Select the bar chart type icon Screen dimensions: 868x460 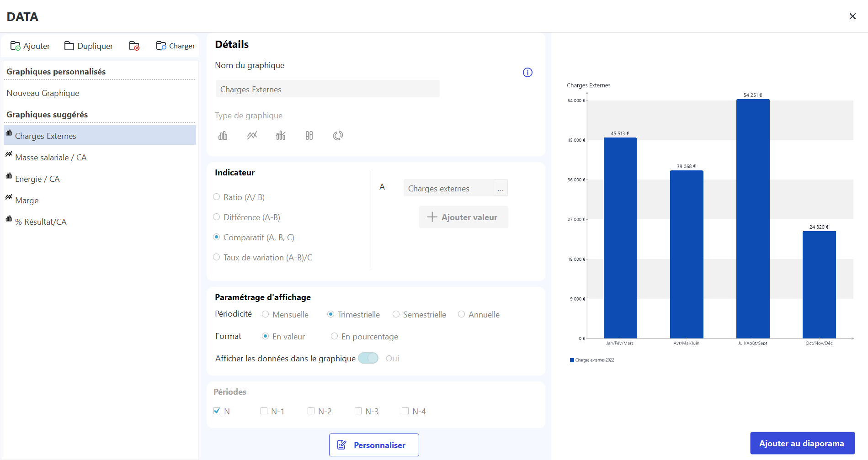coord(223,135)
